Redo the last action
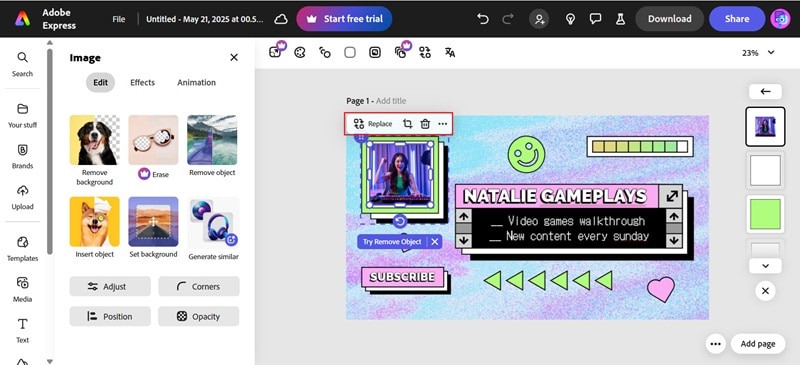The image size is (800, 365). click(508, 19)
